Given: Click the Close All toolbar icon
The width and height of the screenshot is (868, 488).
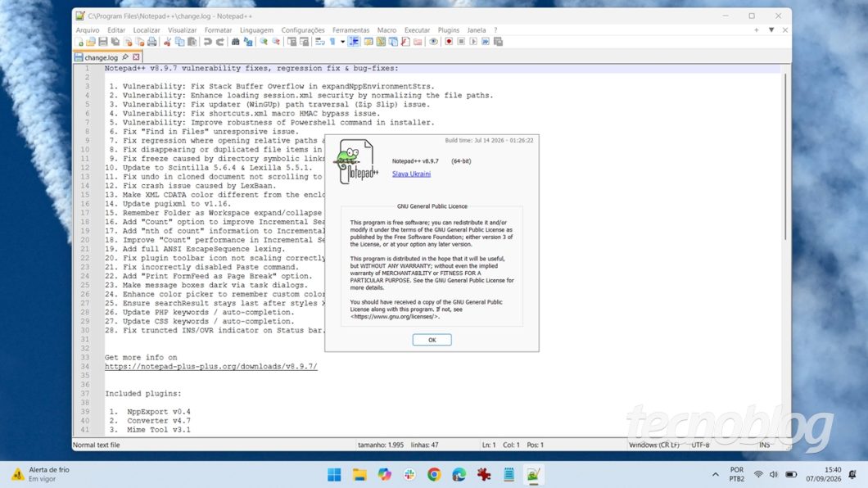Looking at the screenshot, I should click(139, 42).
